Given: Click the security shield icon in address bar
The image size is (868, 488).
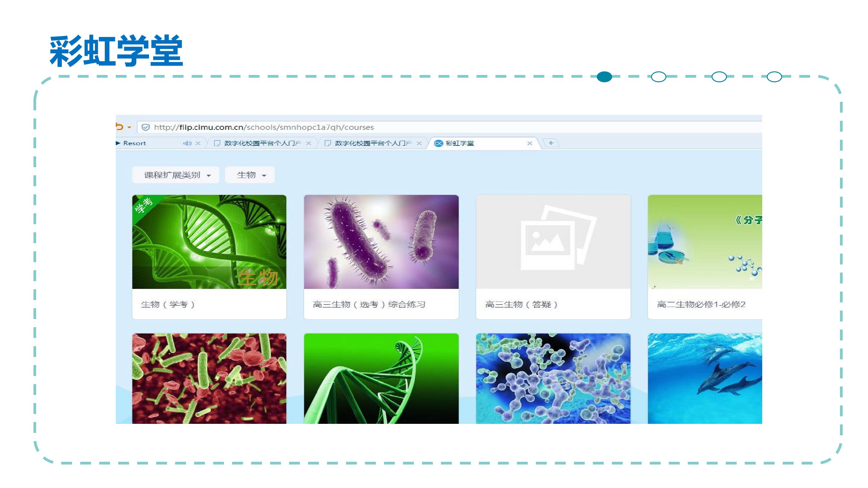Looking at the screenshot, I should [146, 127].
